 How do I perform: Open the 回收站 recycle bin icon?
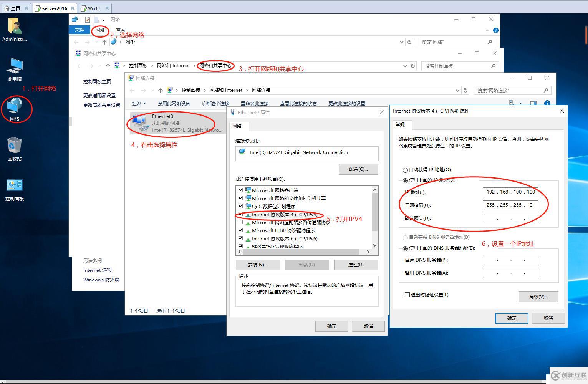(15, 146)
